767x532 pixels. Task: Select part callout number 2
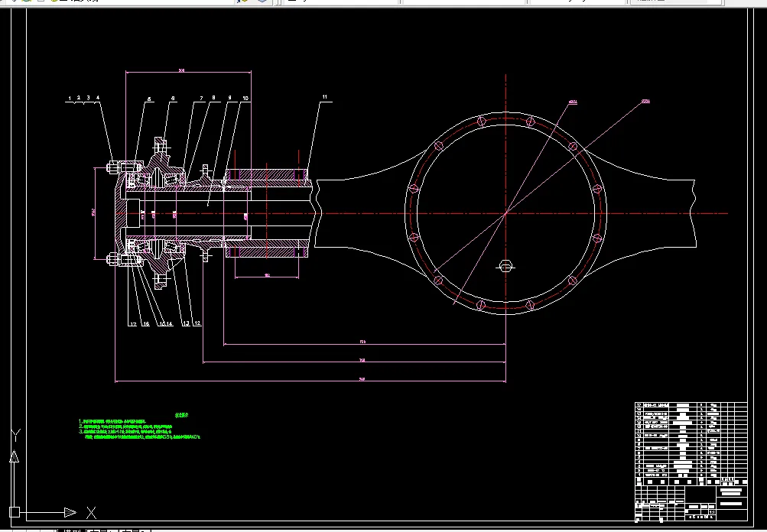[78, 98]
